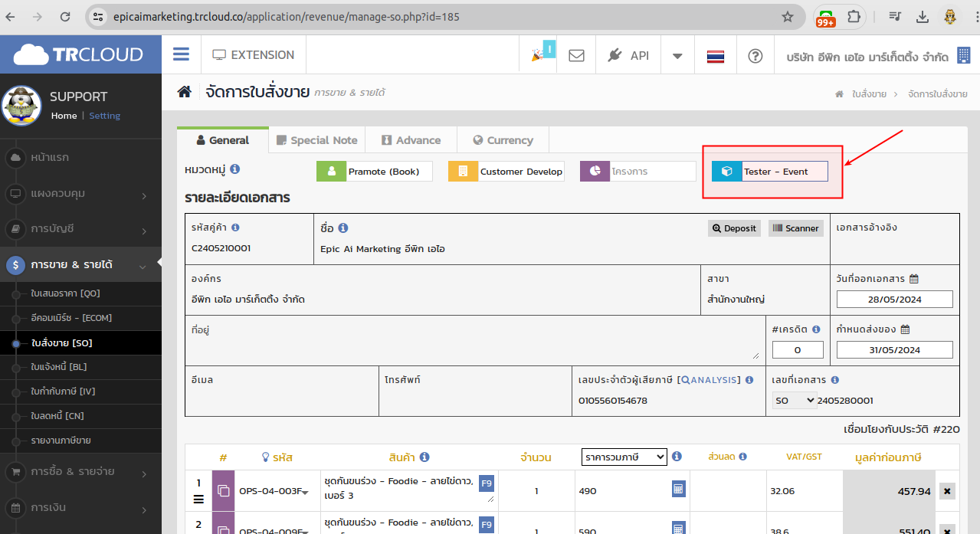
Task: Click the orange building category icon
Action: [464, 171]
